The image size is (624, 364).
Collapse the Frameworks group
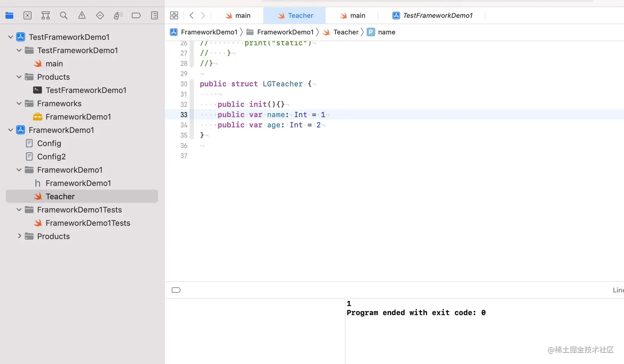coord(19,103)
